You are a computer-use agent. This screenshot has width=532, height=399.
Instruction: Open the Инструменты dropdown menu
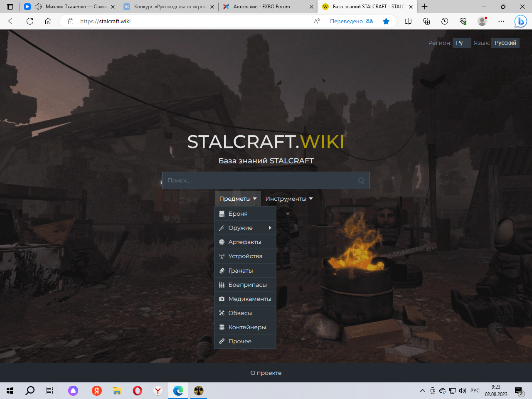(x=289, y=199)
